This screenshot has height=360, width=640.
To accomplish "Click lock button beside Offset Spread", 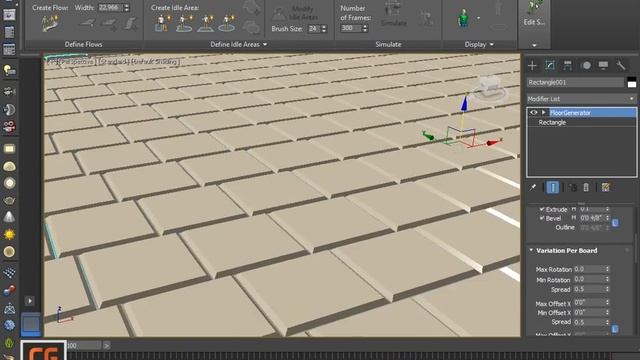I will pos(615,329).
